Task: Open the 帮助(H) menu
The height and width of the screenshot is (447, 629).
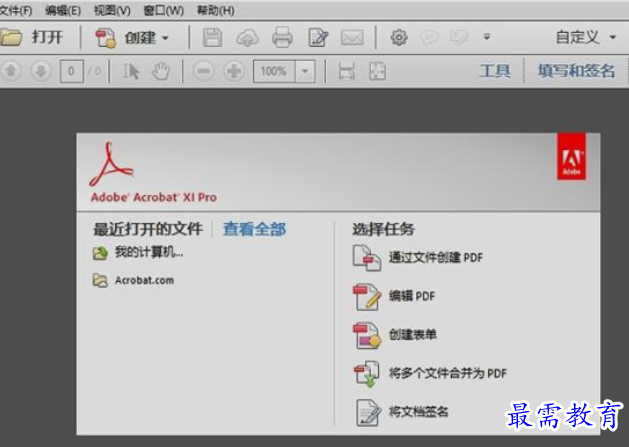Action: click(215, 10)
